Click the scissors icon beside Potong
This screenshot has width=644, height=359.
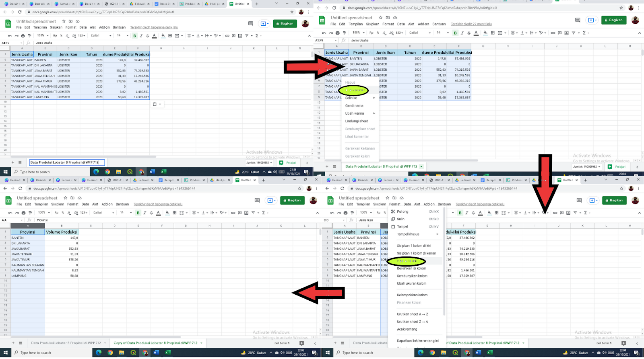393,211
